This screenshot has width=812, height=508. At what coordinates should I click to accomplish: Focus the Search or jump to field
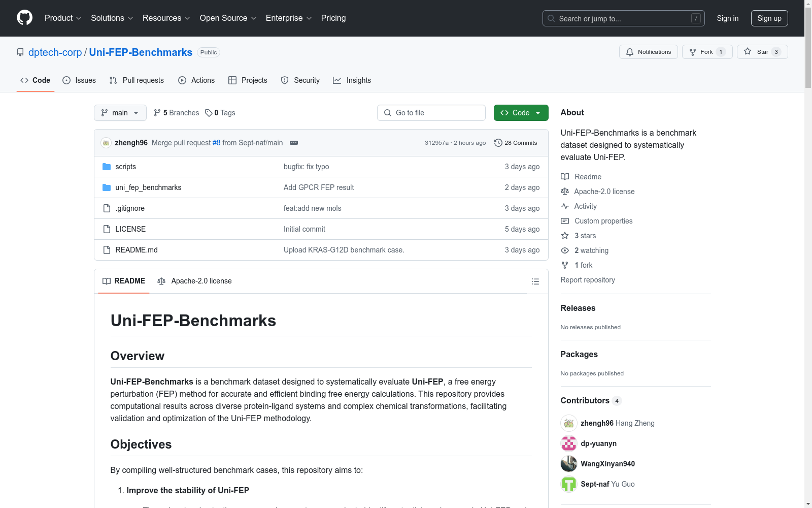coord(623,18)
